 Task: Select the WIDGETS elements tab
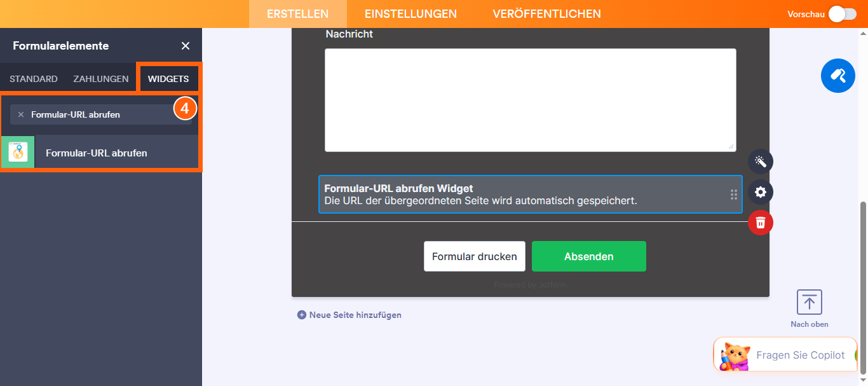(168, 79)
